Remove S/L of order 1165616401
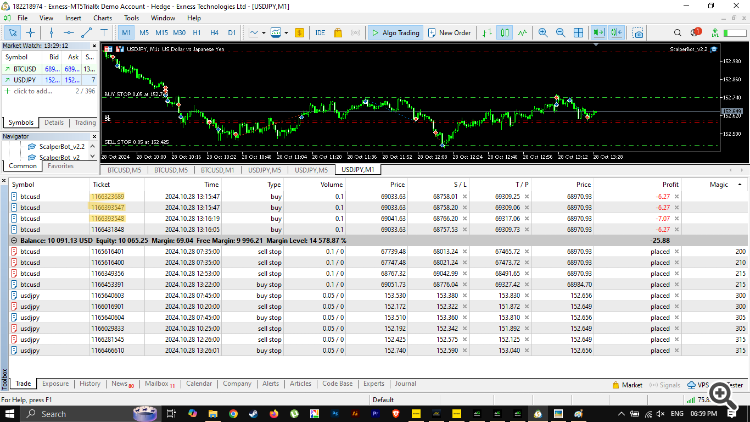The height and width of the screenshot is (422, 750). pyautogui.click(x=464, y=252)
